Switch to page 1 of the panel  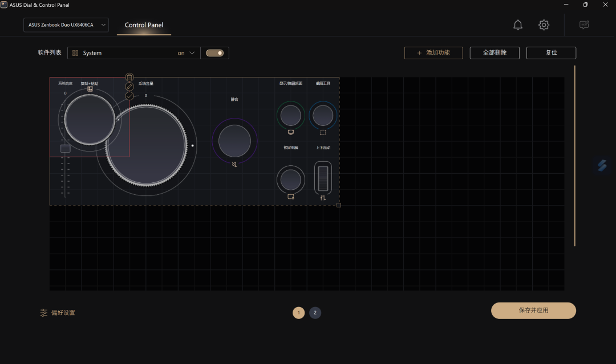(298, 313)
